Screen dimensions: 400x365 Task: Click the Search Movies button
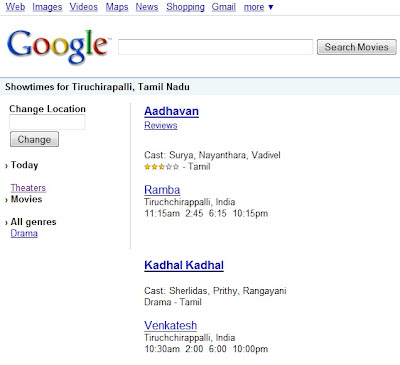[x=357, y=47]
